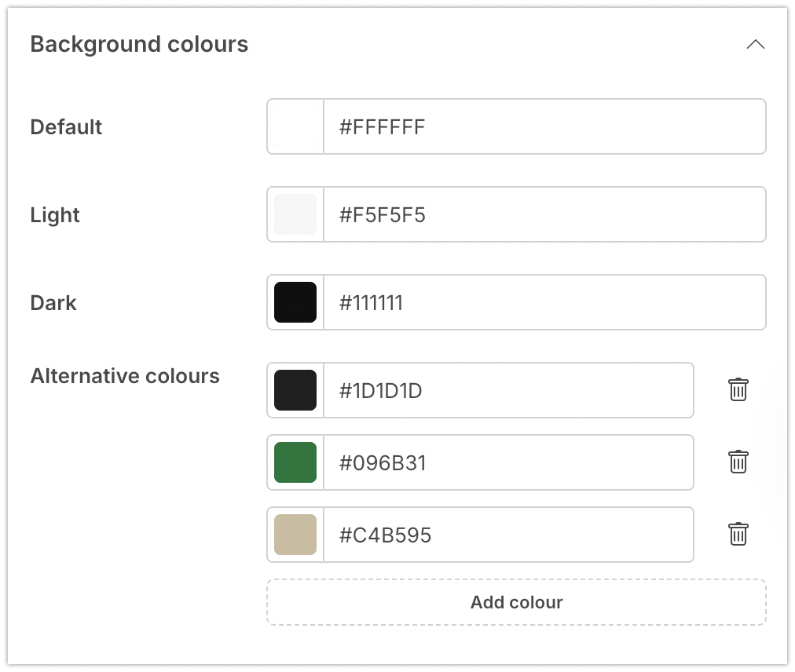Image resolution: width=795 pixels, height=672 pixels.
Task: Click the Alternative colours label
Action: 125,376
